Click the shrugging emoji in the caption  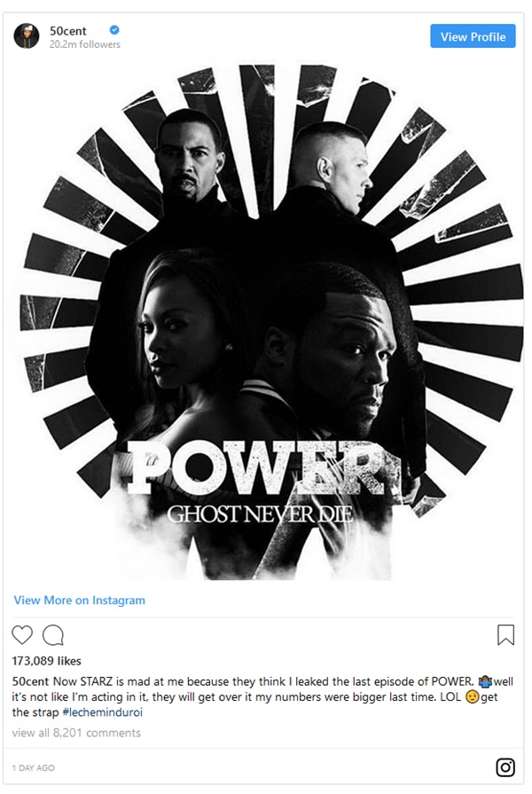[485, 681]
